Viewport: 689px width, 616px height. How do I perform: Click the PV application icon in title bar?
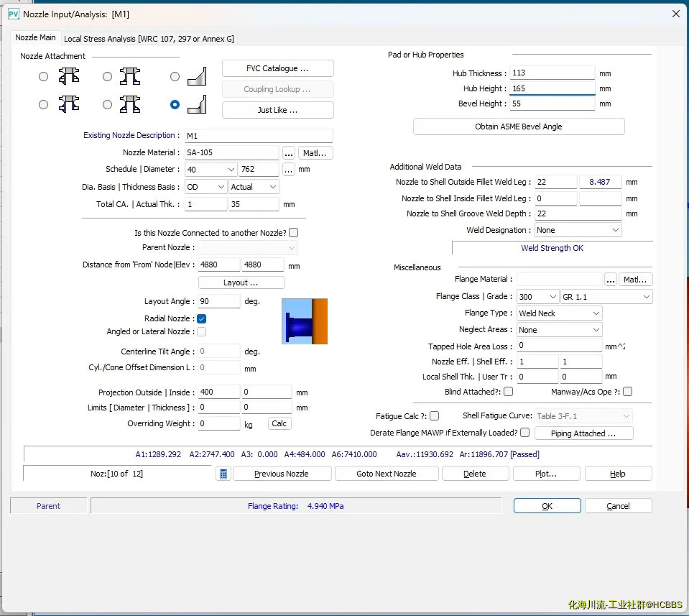13,14
